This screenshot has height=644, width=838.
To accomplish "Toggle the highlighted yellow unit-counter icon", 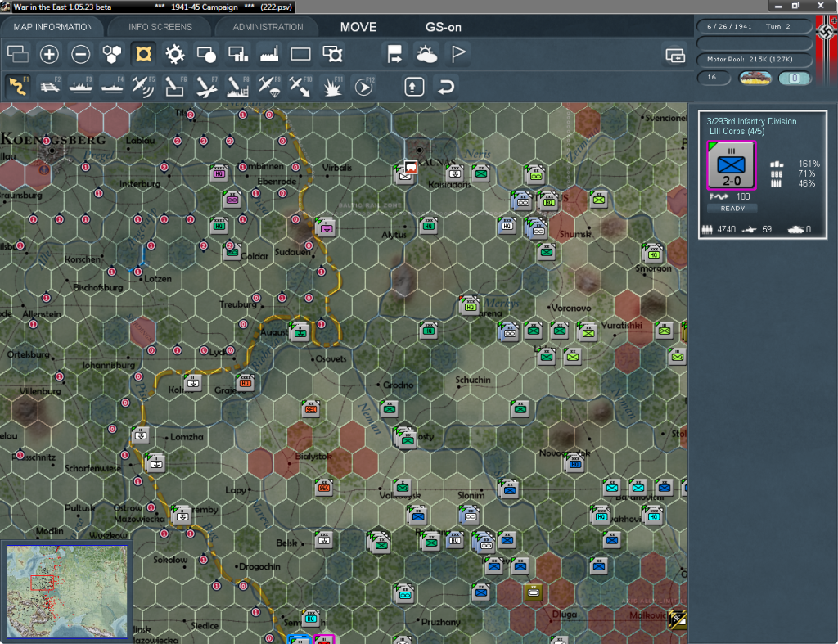I will (x=143, y=54).
